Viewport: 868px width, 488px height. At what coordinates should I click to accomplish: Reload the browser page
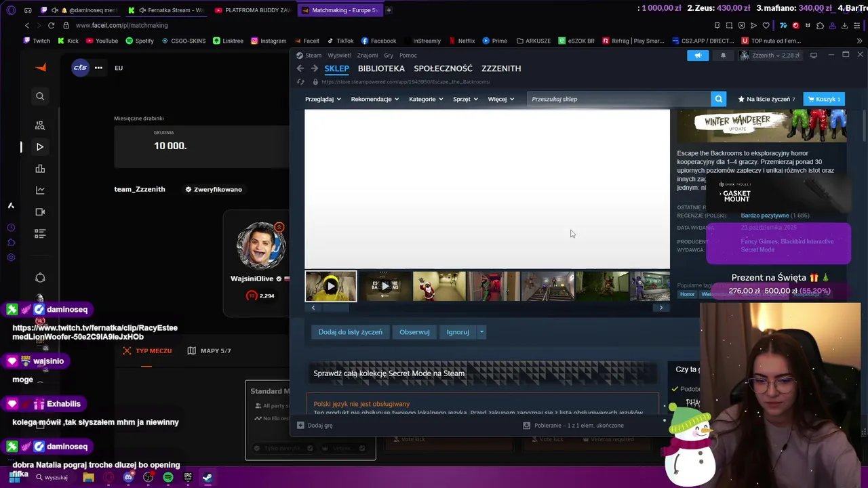click(x=51, y=25)
